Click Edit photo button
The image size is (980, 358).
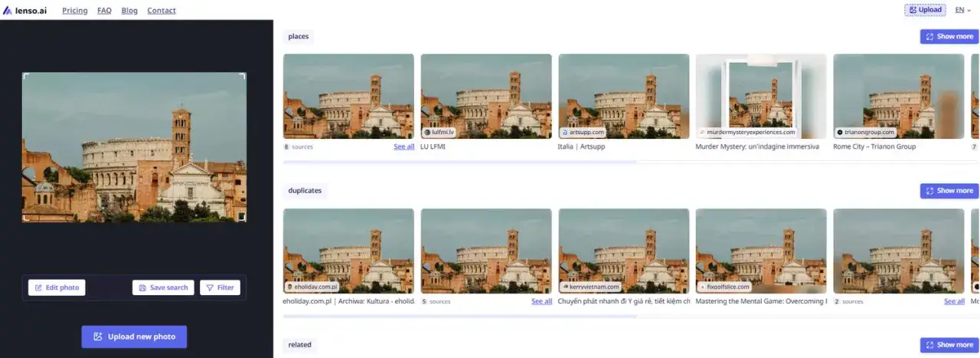tap(57, 287)
